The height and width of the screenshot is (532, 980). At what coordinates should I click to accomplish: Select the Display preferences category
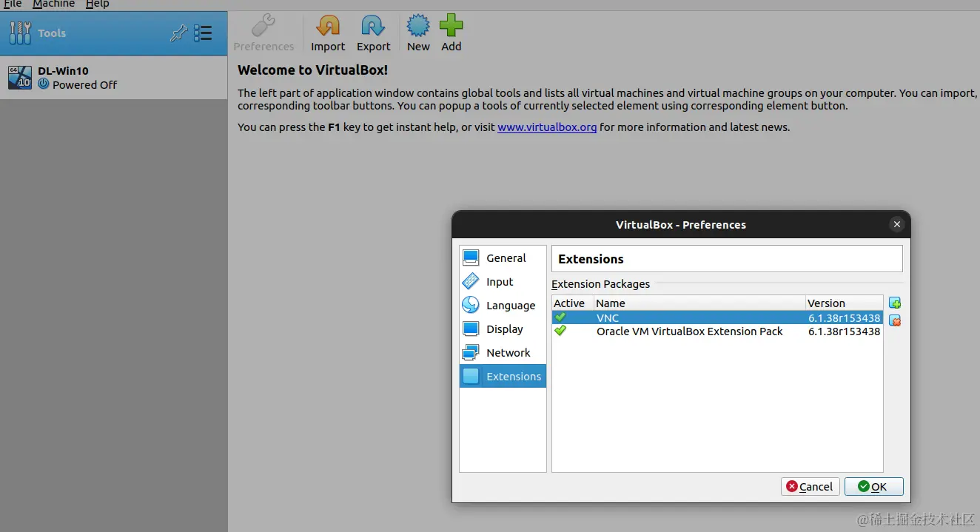[x=503, y=329]
